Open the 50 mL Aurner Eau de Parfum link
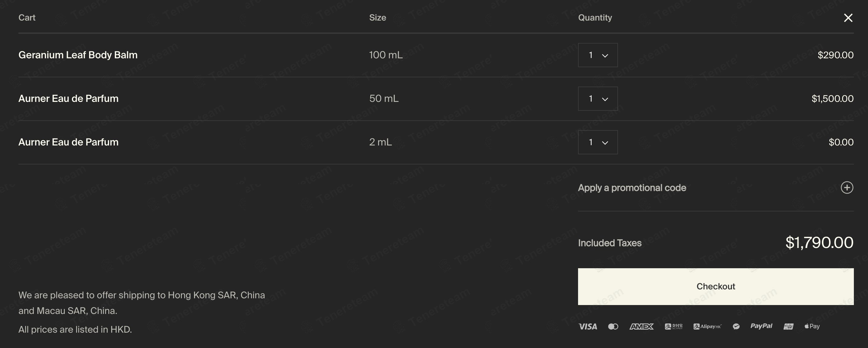868x348 pixels. 68,99
